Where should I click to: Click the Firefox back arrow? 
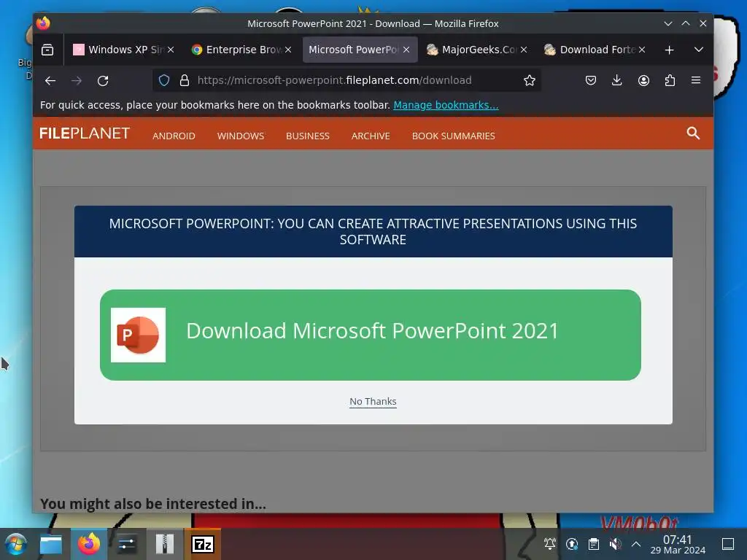pyautogui.click(x=50, y=80)
